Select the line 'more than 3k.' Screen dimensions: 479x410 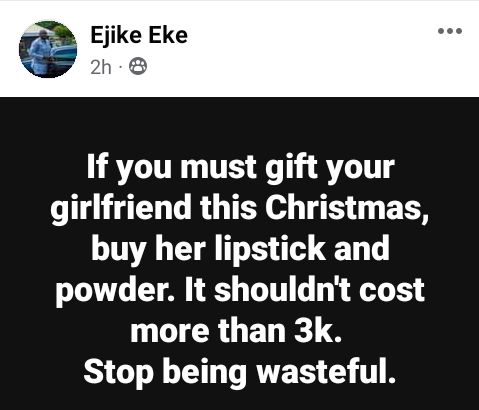coord(236,331)
